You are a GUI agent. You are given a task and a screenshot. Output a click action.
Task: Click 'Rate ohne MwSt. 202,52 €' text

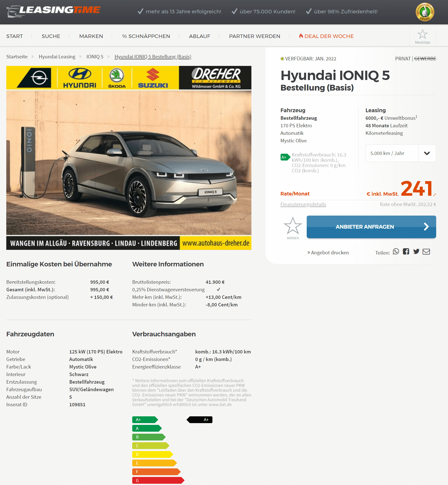(x=408, y=204)
